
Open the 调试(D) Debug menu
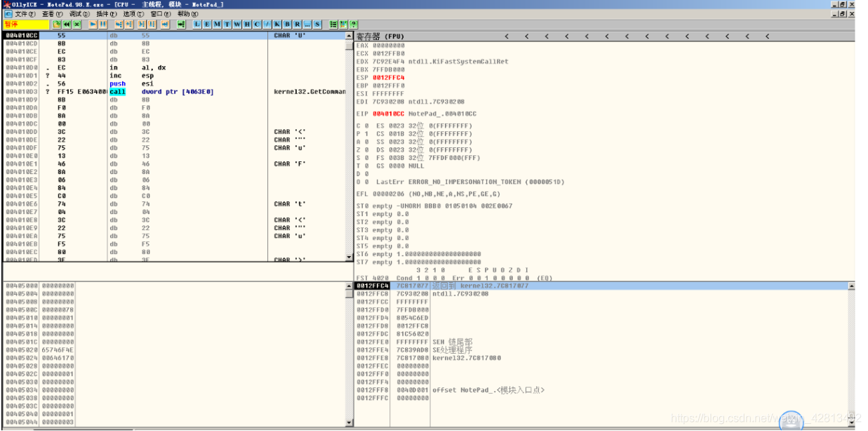tap(79, 13)
